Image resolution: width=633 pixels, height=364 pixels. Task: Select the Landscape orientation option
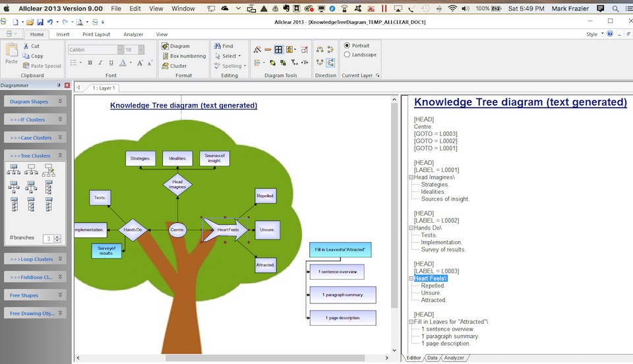coord(347,55)
